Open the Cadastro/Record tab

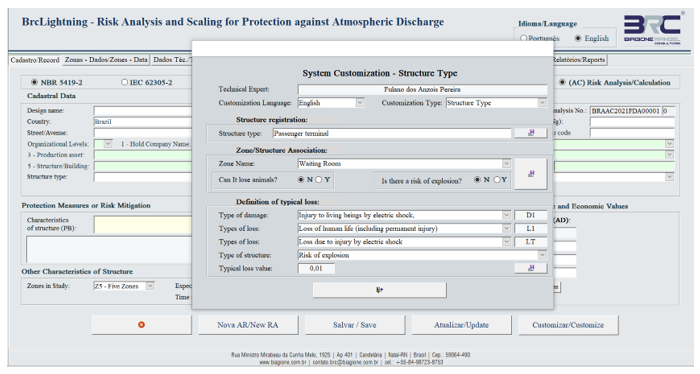tap(35, 60)
